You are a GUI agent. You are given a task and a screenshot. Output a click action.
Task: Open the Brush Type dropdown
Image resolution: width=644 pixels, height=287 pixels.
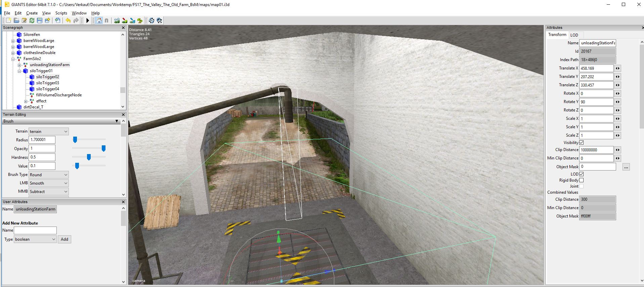[x=48, y=175]
